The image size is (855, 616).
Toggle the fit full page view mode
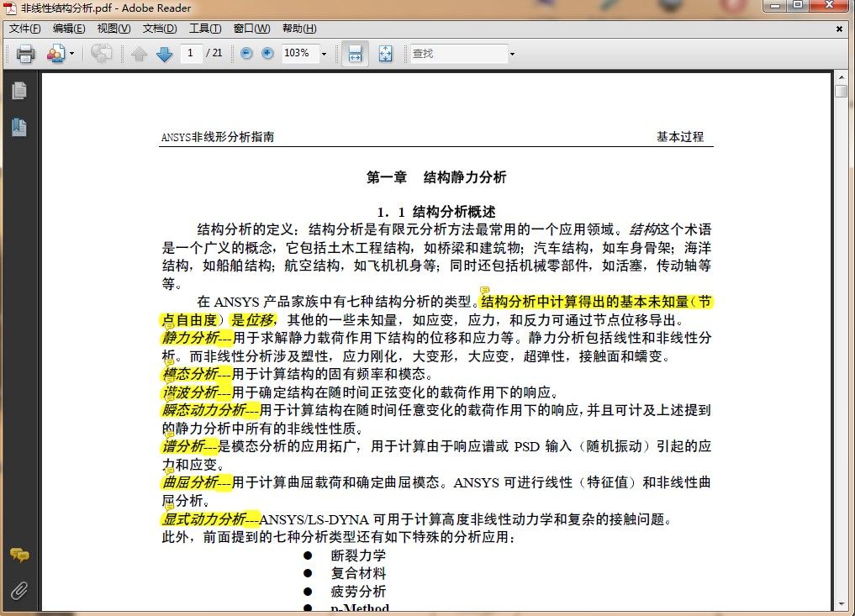pyautogui.click(x=385, y=54)
